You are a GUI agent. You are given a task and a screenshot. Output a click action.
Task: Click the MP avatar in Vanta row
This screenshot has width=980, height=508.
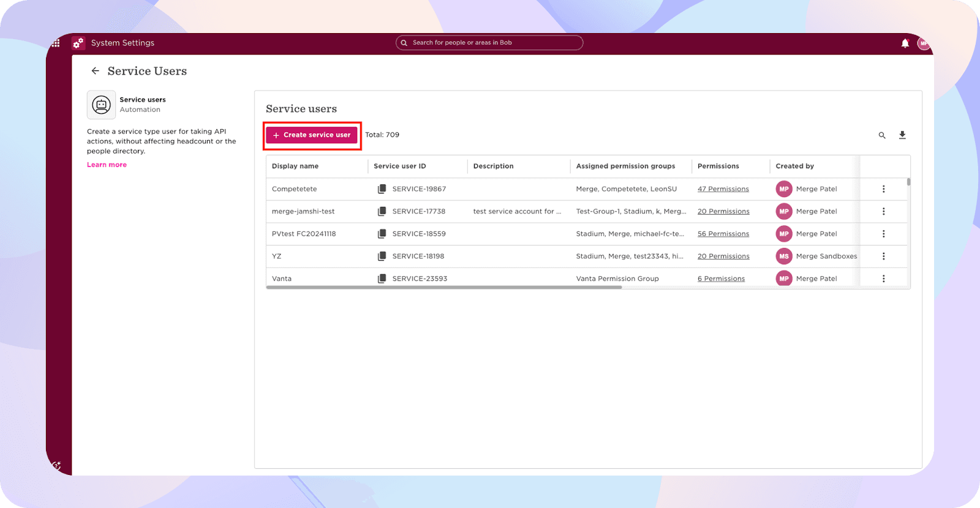(784, 278)
